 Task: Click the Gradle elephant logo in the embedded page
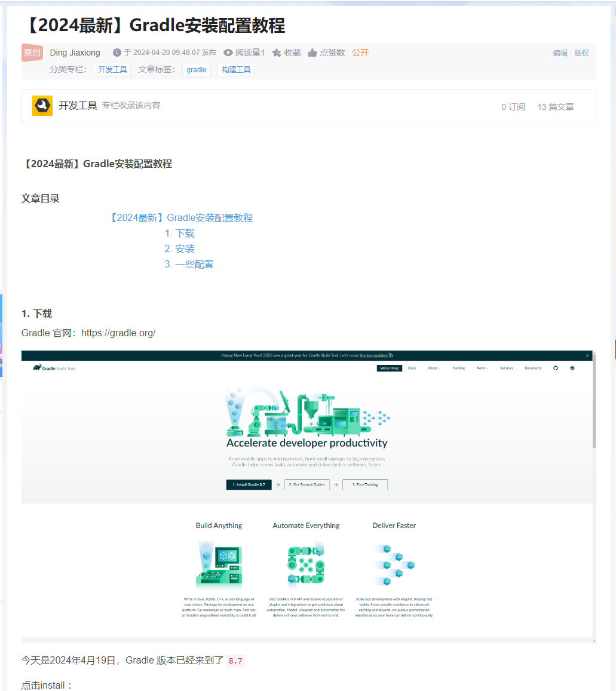pos(38,367)
